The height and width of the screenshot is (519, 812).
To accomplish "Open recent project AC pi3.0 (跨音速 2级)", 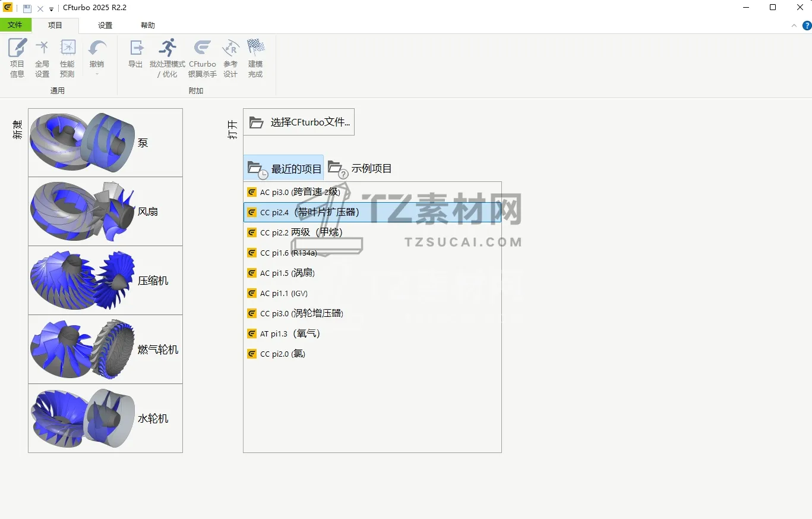I will tap(372, 192).
